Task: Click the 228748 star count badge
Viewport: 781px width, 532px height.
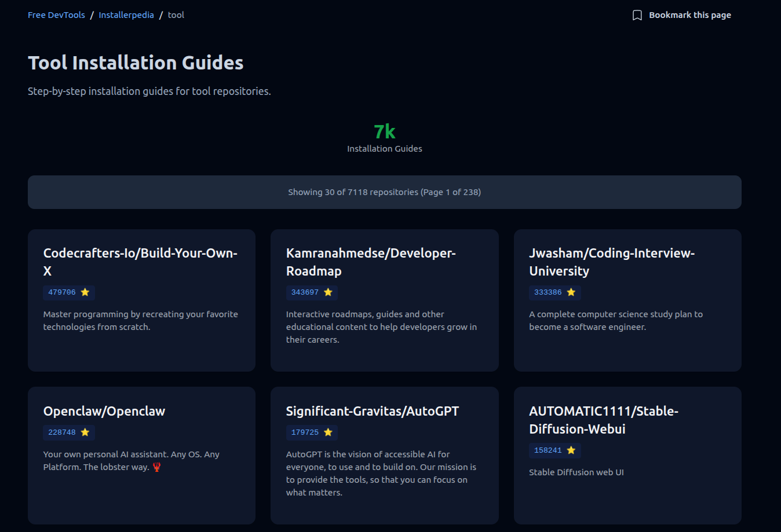Action: click(x=69, y=432)
